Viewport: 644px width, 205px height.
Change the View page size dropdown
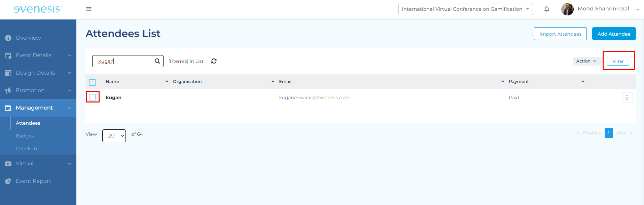pos(114,136)
